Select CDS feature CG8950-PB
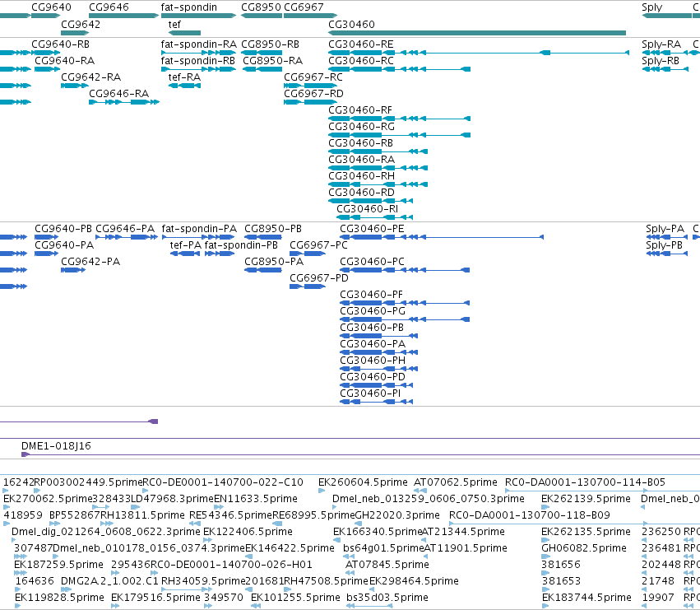Image resolution: width=700 pixels, height=610 pixels. click(273, 229)
